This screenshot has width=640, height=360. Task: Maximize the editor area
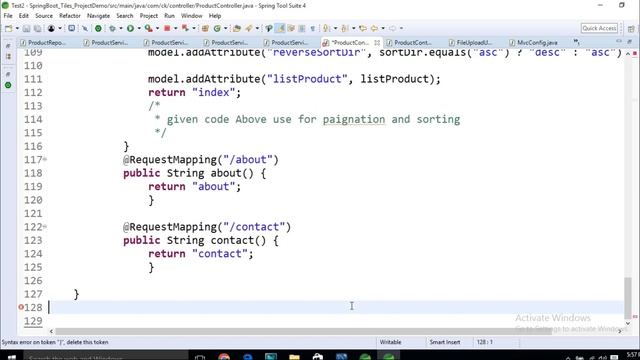coord(629,41)
